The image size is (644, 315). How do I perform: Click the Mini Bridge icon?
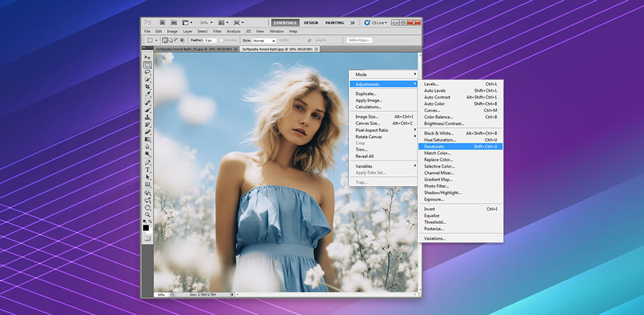[174, 22]
